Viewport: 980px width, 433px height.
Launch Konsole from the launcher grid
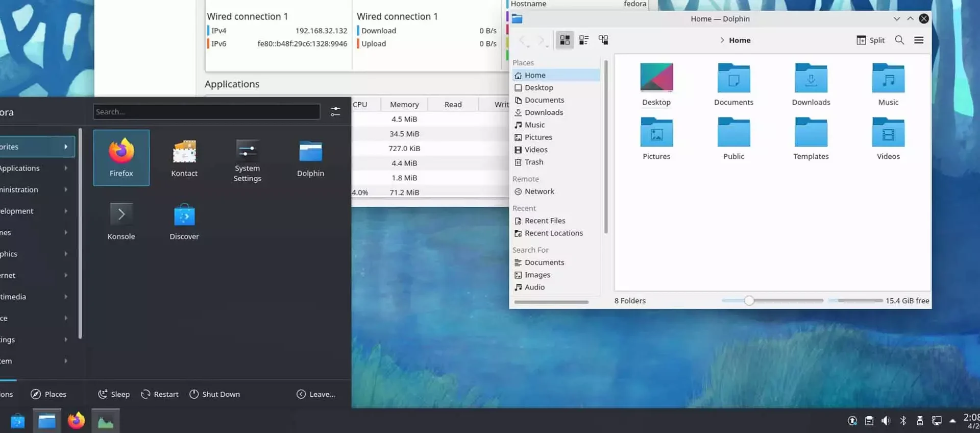[121, 221]
